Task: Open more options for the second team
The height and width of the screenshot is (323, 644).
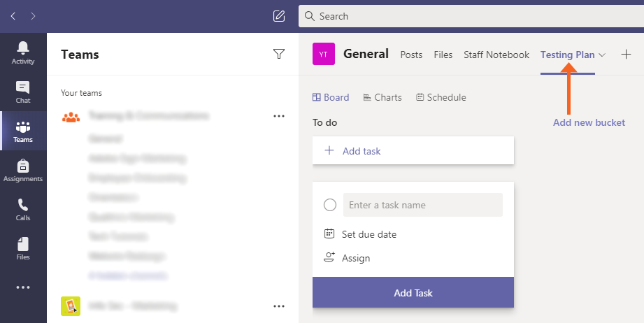Action: (279, 306)
